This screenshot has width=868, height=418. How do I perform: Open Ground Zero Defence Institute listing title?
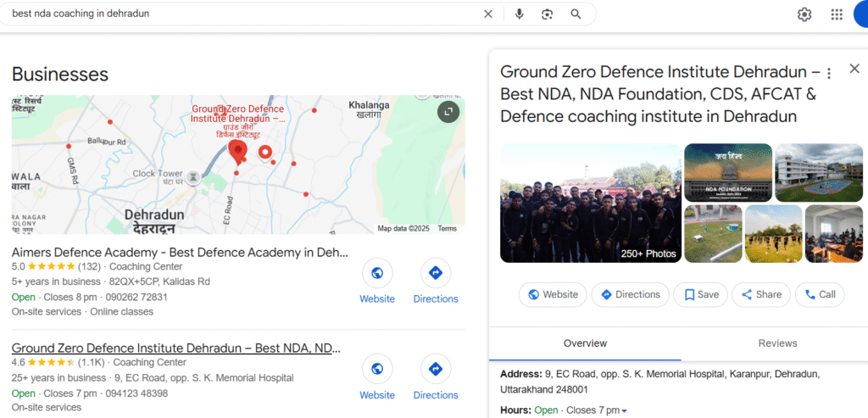(176, 348)
